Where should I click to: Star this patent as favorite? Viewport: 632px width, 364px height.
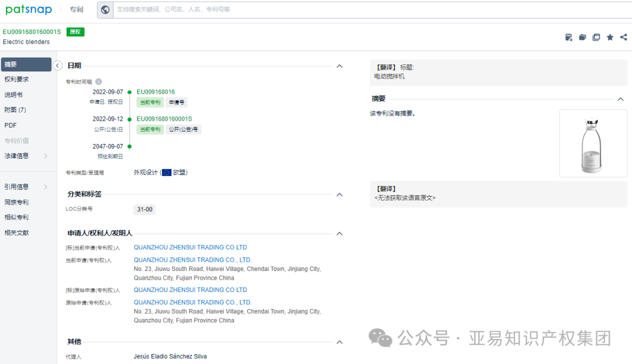coord(610,37)
